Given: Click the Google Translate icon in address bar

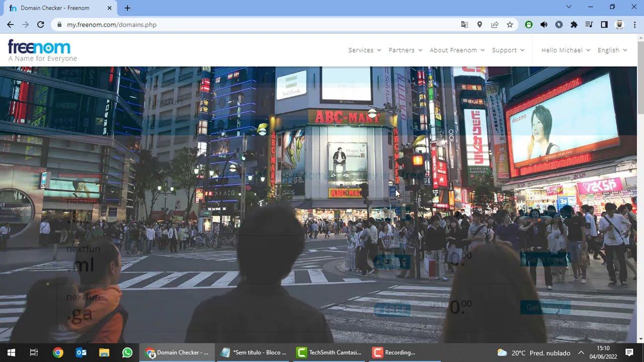Looking at the screenshot, I should [464, 24].
